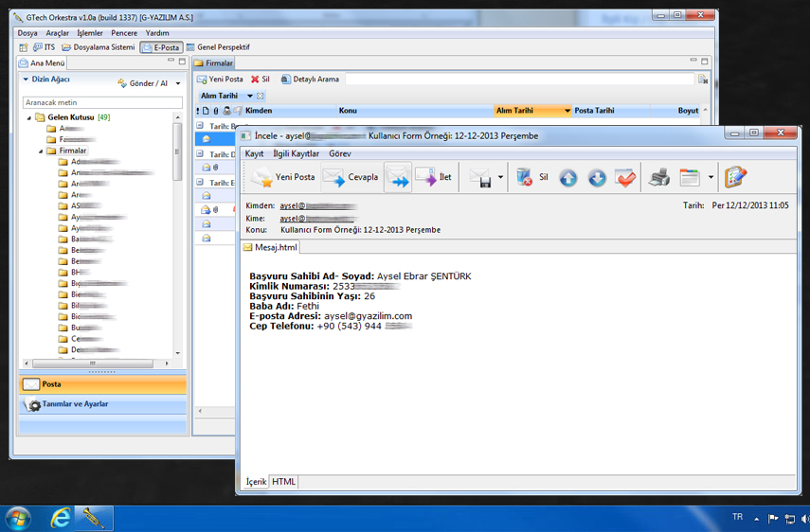Click the priority exclamation column header
810x532 pixels.
tap(198, 111)
